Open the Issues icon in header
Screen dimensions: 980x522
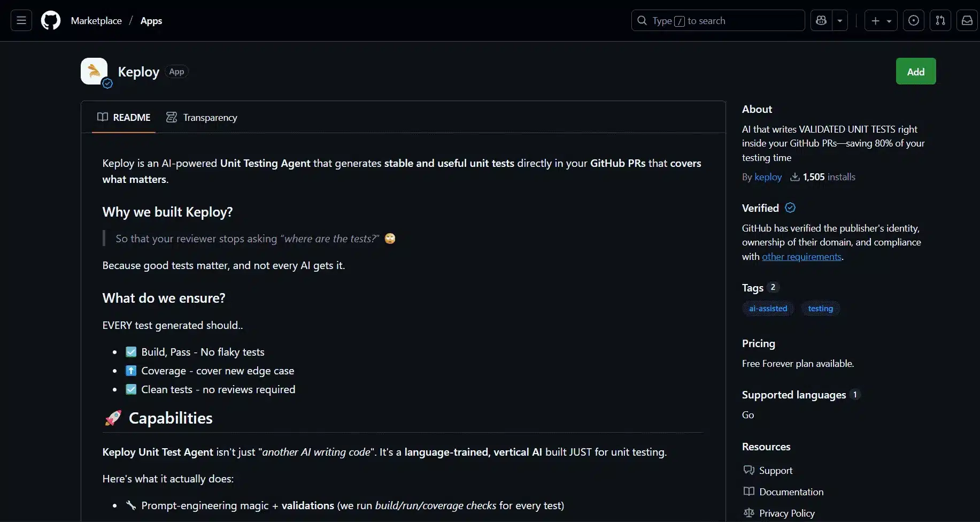point(914,21)
